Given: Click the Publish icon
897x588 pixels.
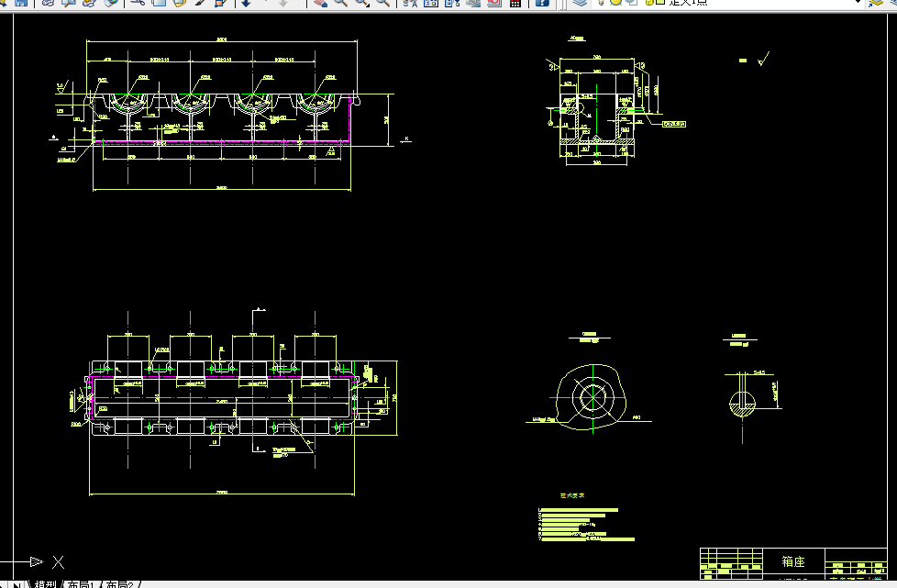Looking at the screenshot, I should tap(89, 2).
